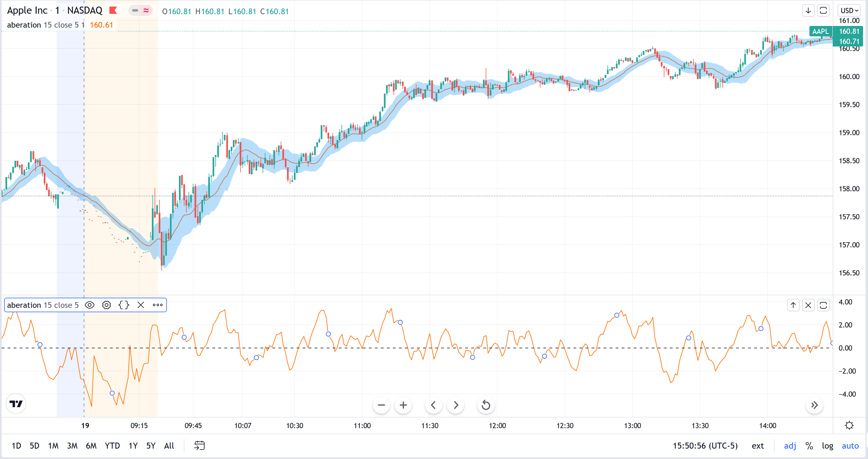Click the 09:15 time axis label
This screenshot has height=459, width=868.
click(139, 426)
